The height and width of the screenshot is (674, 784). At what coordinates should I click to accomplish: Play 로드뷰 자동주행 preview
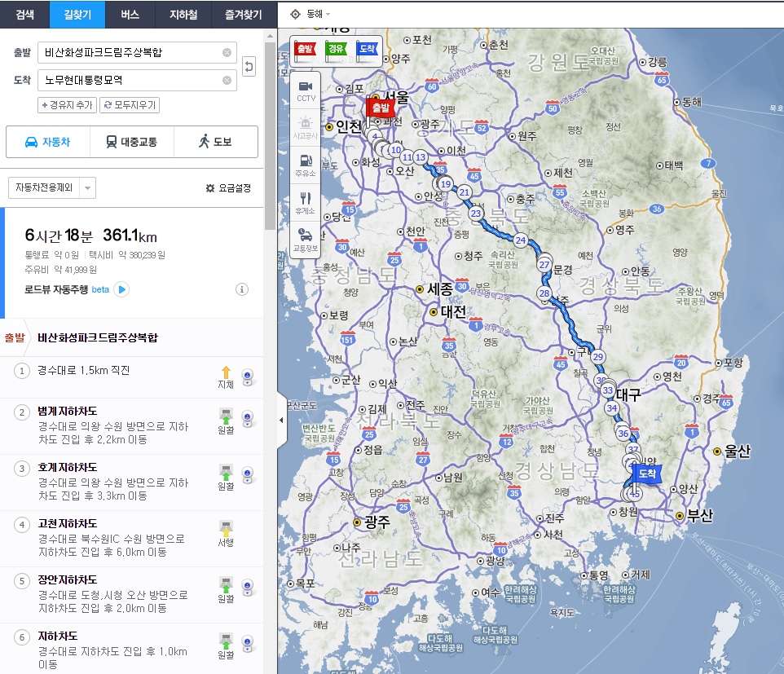[121, 289]
